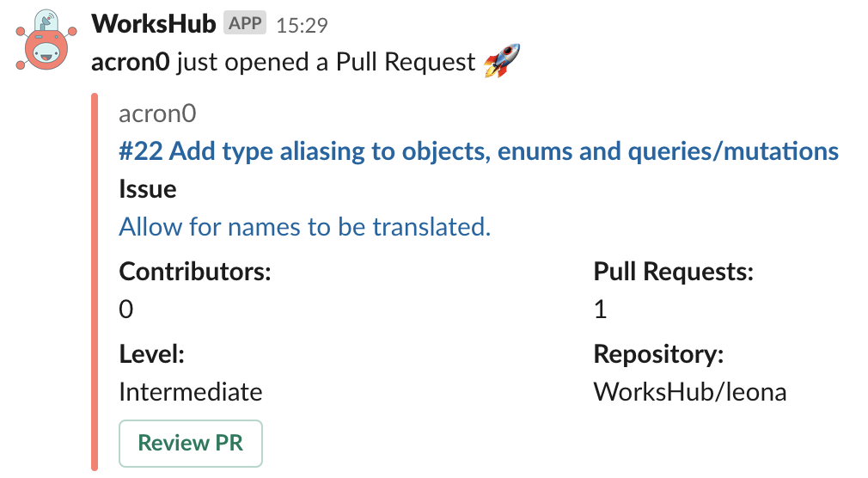Click the Repository field label
The width and height of the screenshot is (868, 478).
click(658, 354)
